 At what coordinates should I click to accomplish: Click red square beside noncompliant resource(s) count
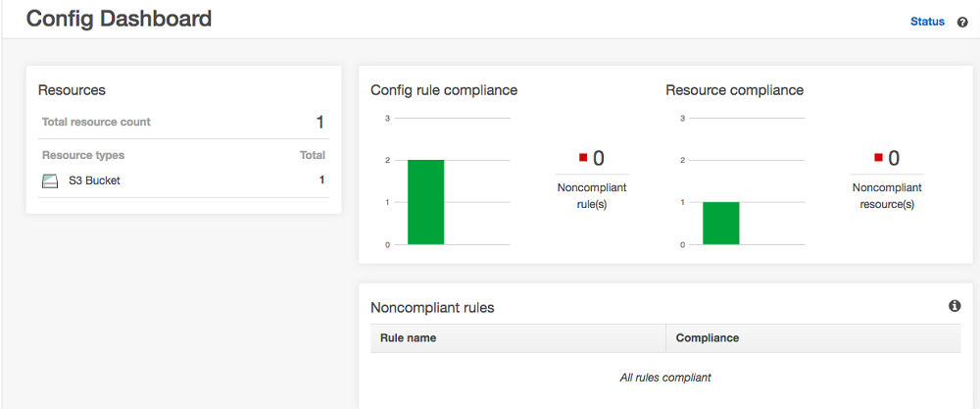pos(878,157)
